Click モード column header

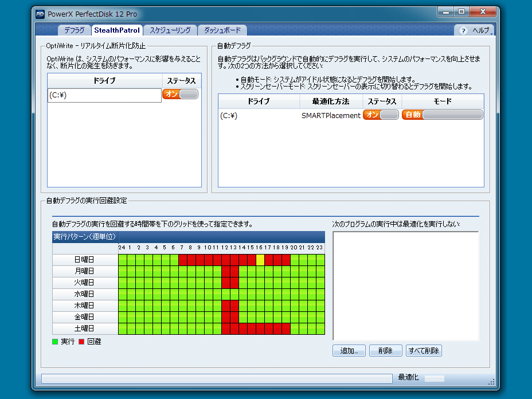tap(443, 101)
